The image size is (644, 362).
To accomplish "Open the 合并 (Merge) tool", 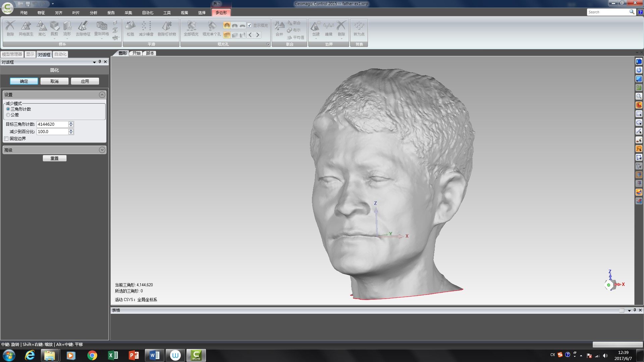I will point(279,30).
